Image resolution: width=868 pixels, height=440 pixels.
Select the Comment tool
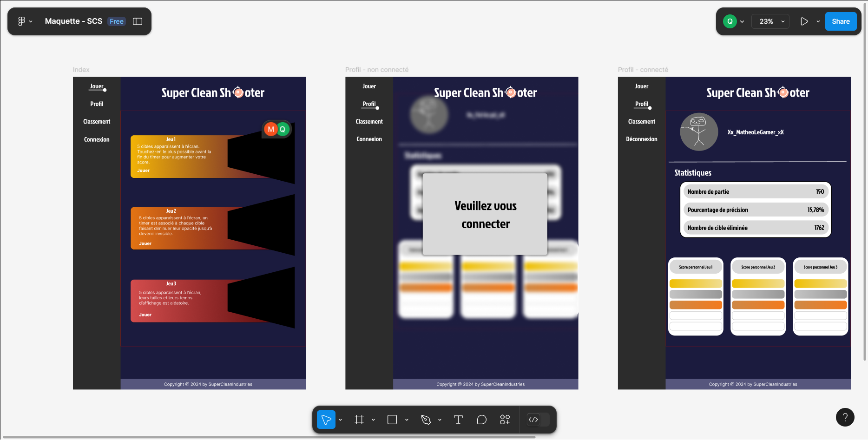[x=482, y=420]
